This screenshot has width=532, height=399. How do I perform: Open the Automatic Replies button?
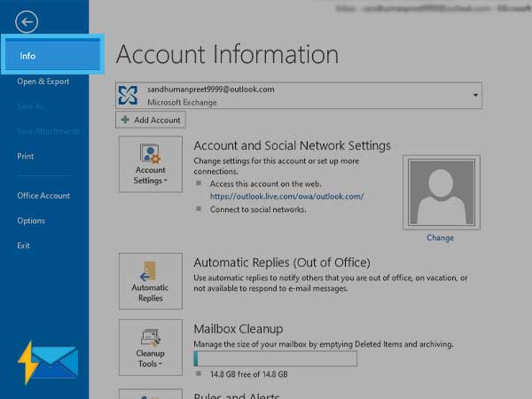click(151, 281)
